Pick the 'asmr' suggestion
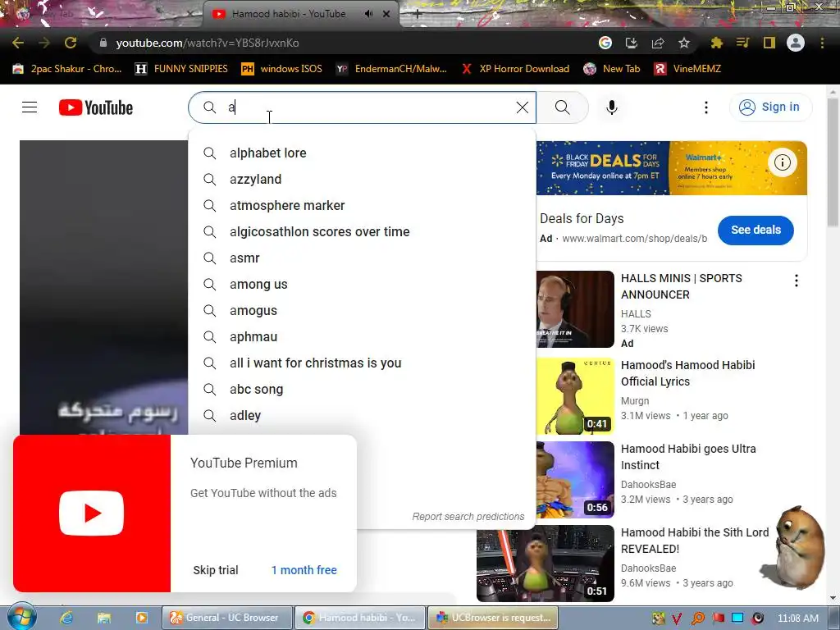Screen dimensions: 840x630 (362, 258)
